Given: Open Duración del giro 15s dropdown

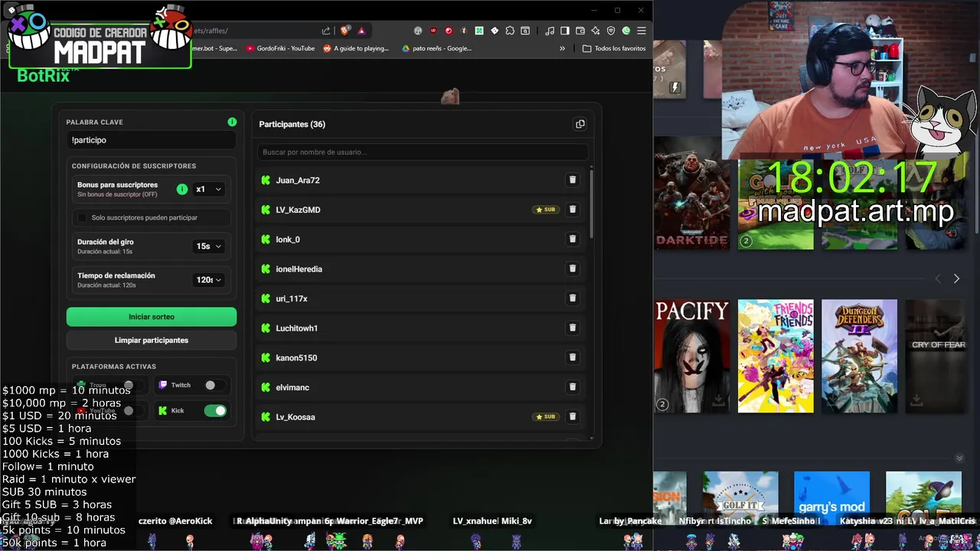Looking at the screenshot, I should (x=209, y=246).
